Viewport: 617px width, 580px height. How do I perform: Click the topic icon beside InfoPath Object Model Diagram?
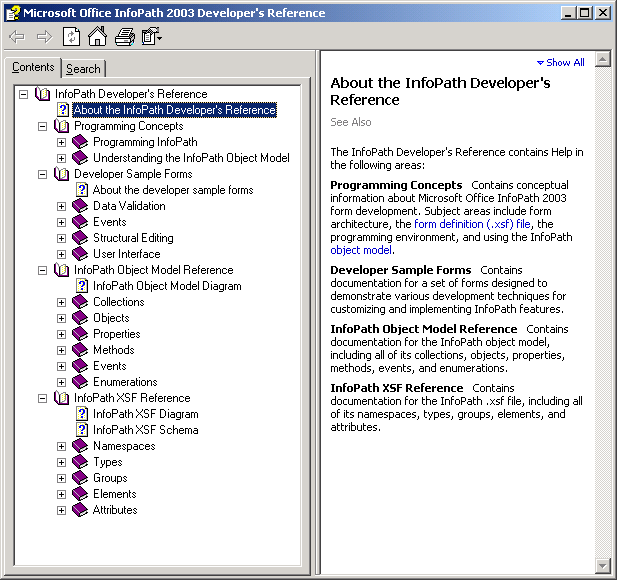pos(81,286)
